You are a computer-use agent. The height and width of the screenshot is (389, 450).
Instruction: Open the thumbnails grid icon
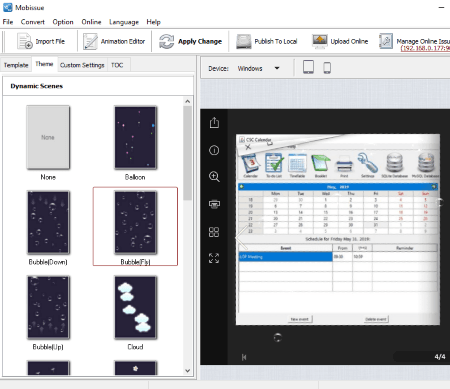click(214, 232)
